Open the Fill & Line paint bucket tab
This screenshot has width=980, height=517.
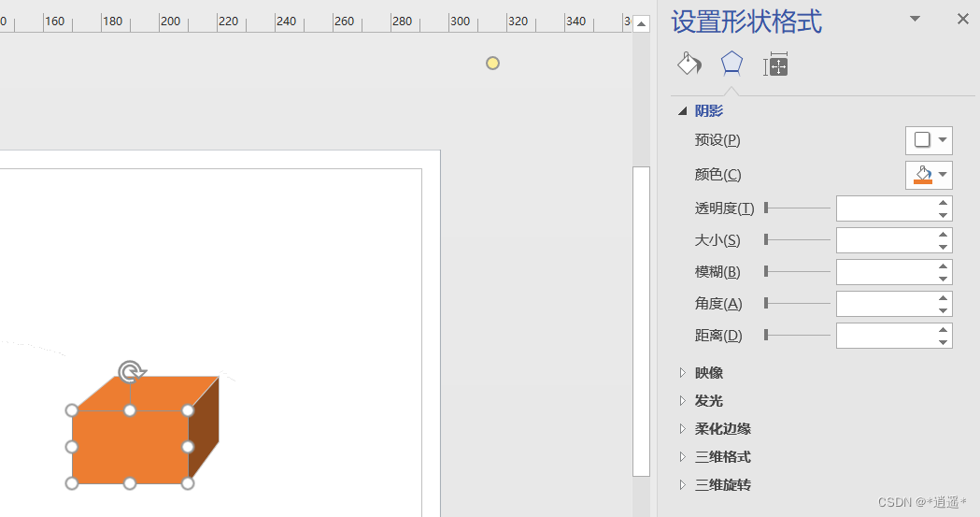click(x=689, y=64)
